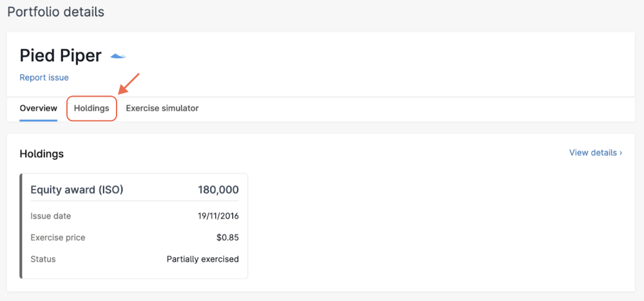
Task: Click the Issue date label
Action: (51, 216)
